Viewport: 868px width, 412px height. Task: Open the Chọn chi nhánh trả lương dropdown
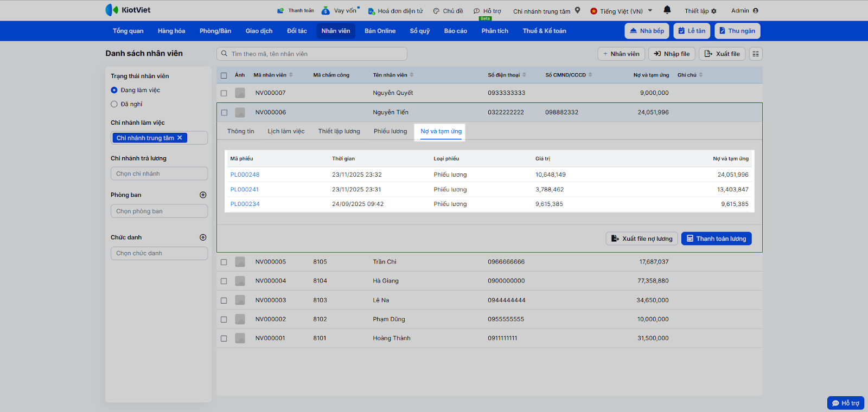[x=159, y=174]
